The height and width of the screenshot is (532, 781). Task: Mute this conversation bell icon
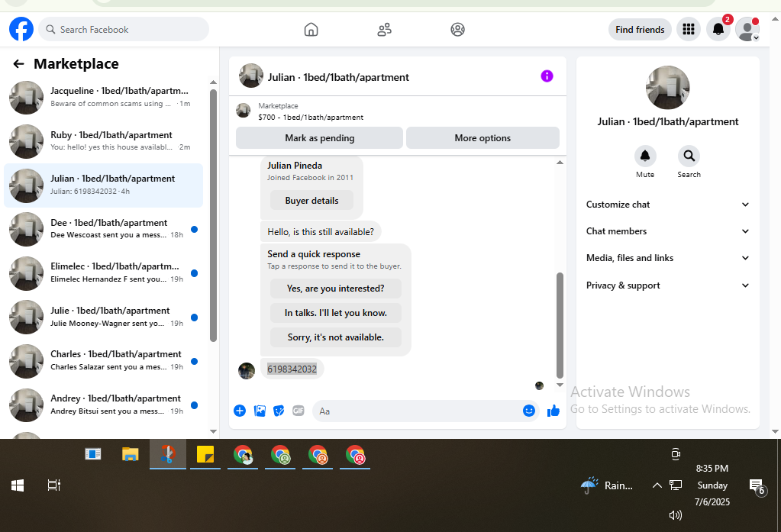(645, 156)
